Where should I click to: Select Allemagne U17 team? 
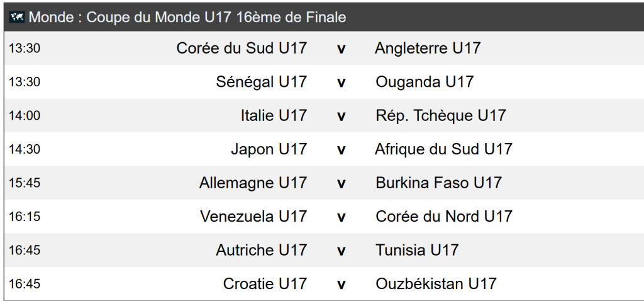(x=253, y=183)
